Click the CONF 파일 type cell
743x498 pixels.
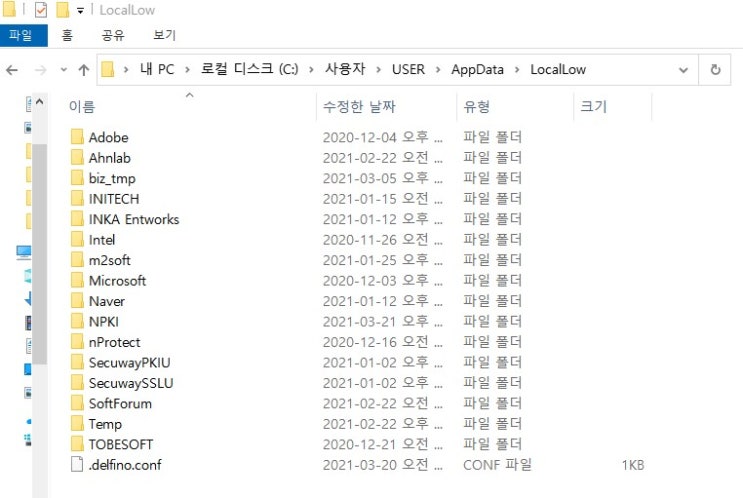coord(497,465)
